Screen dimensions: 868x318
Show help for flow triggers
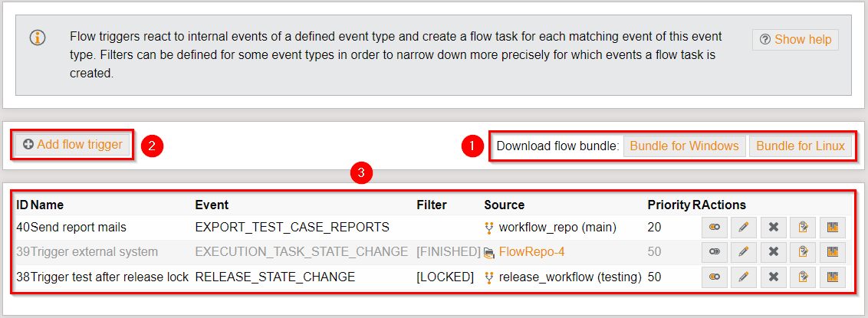point(795,40)
